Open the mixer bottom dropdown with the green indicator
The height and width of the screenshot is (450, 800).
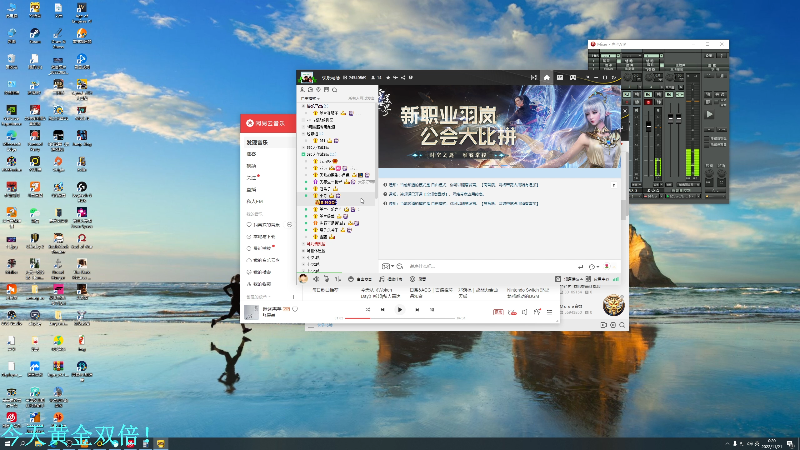point(685,196)
